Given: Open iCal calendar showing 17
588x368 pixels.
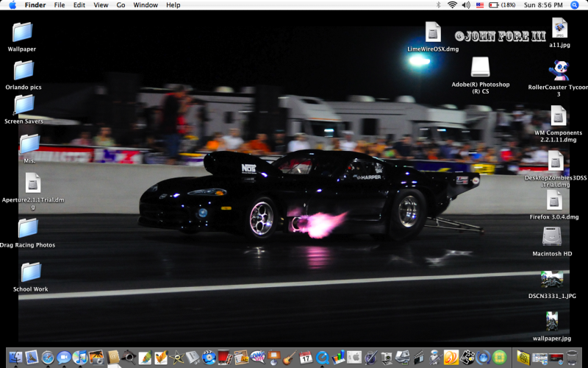Looking at the screenshot, I should (x=306, y=358).
